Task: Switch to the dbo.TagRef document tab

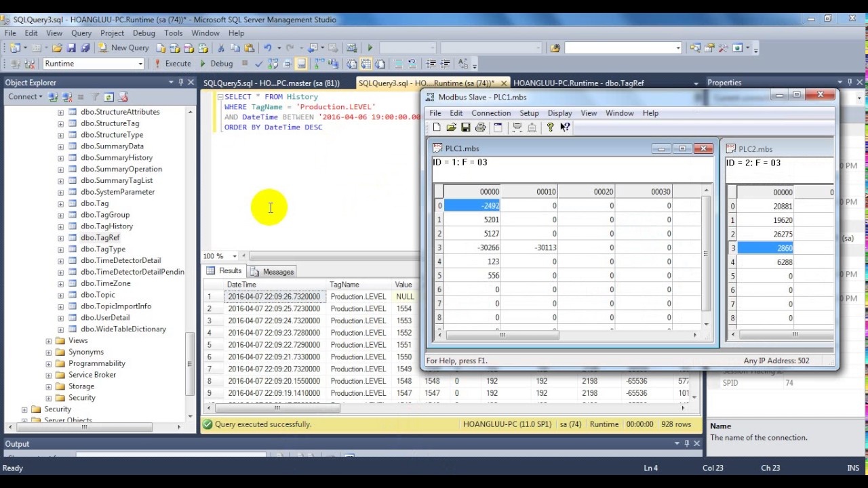Action: [x=578, y=83]
